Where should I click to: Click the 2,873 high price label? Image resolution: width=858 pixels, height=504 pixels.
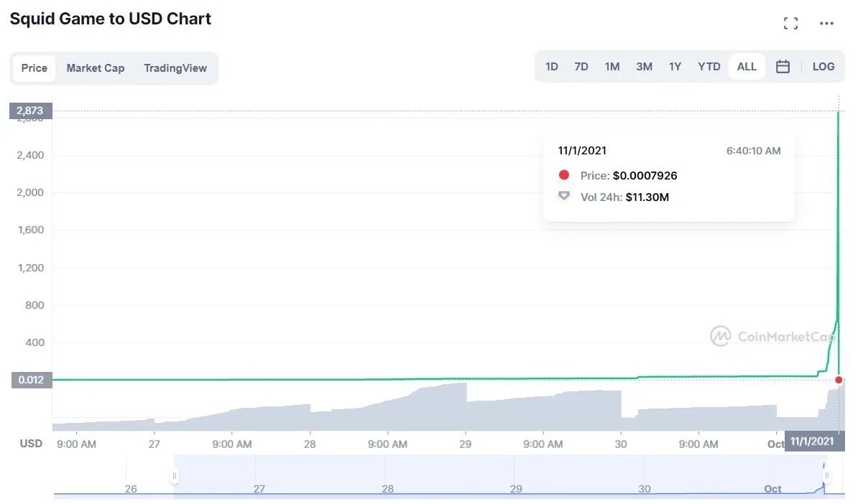(x=31, y=111)
